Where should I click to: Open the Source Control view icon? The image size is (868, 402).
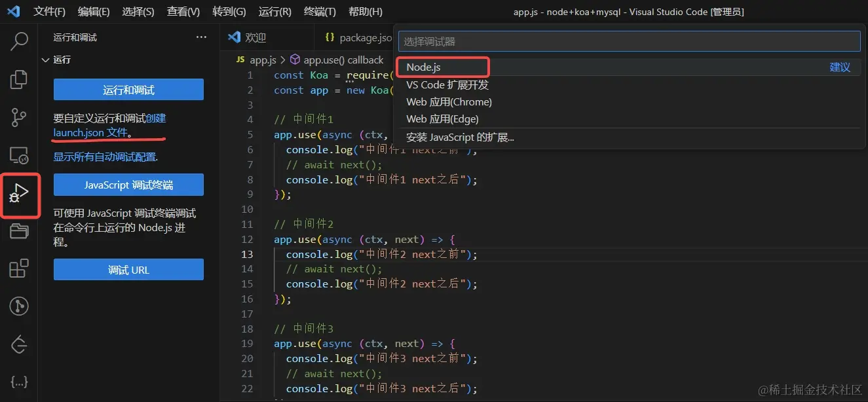coord(19,117)
